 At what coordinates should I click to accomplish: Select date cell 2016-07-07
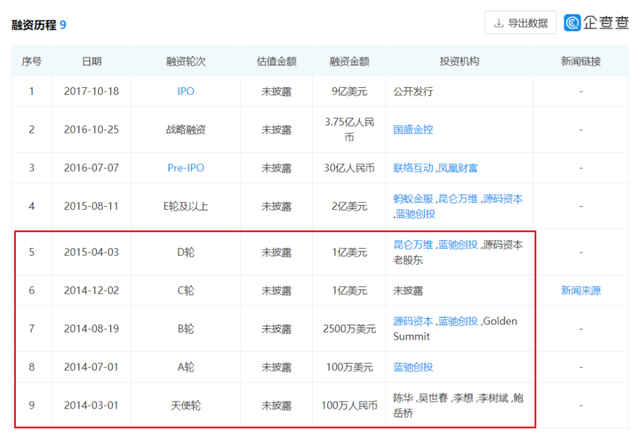[91, 168]
